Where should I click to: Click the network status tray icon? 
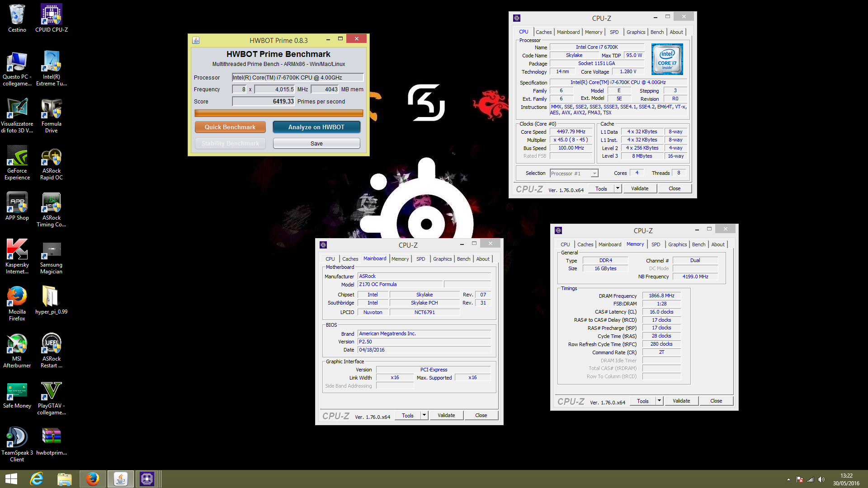pyautogui.click(x=811, y=479)
